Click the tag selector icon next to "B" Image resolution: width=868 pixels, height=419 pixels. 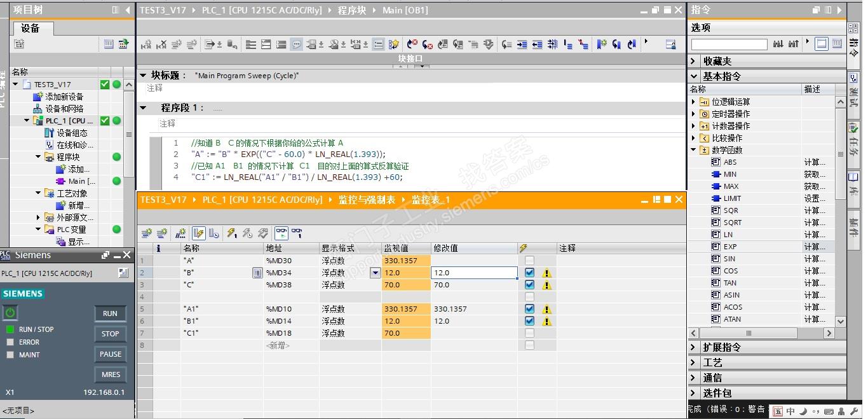point(257,273)
